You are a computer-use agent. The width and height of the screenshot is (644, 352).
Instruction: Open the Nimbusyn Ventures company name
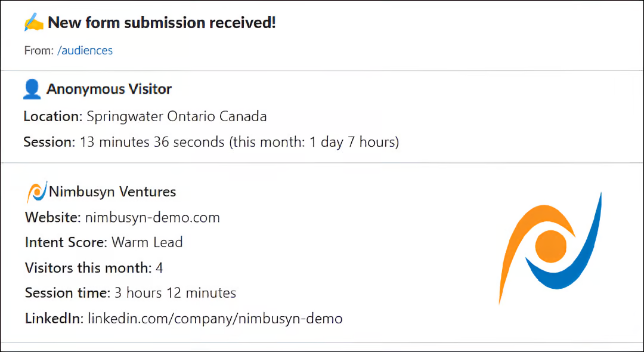pos(113,192)
